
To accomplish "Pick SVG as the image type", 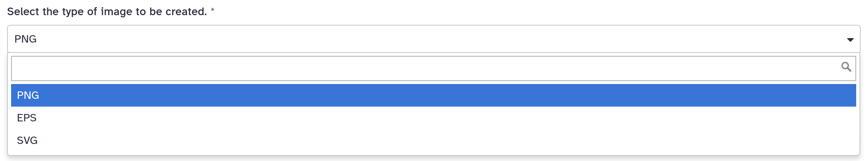I will (433, 140).
